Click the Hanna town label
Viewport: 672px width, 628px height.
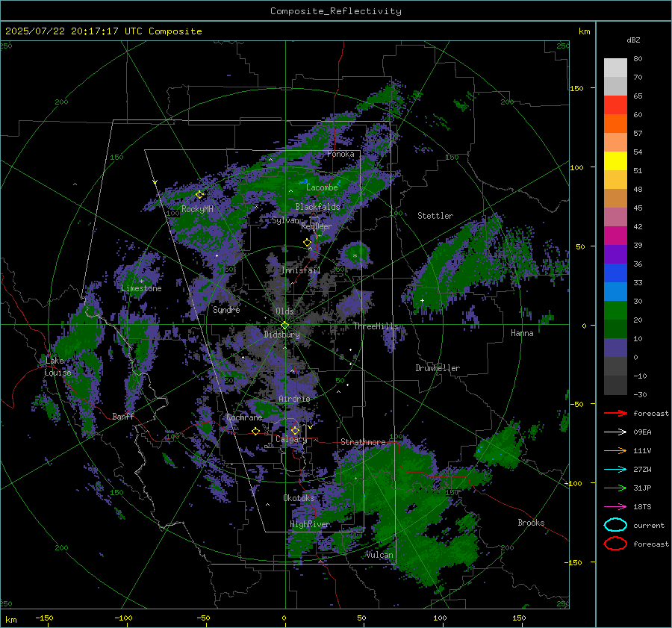[522, 333]
